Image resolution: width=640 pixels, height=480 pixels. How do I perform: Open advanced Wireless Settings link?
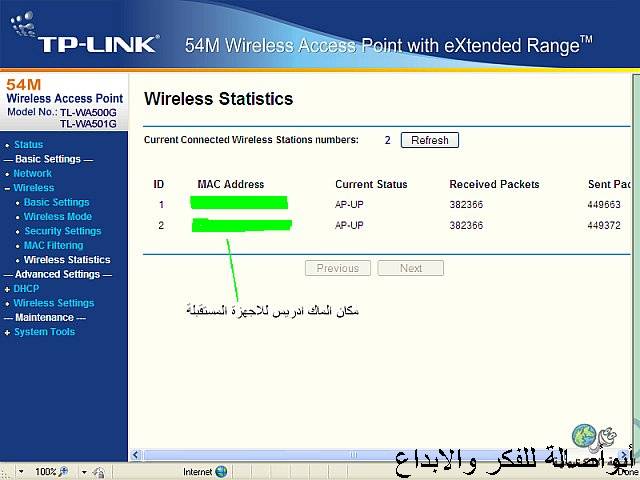click(53, 303)
